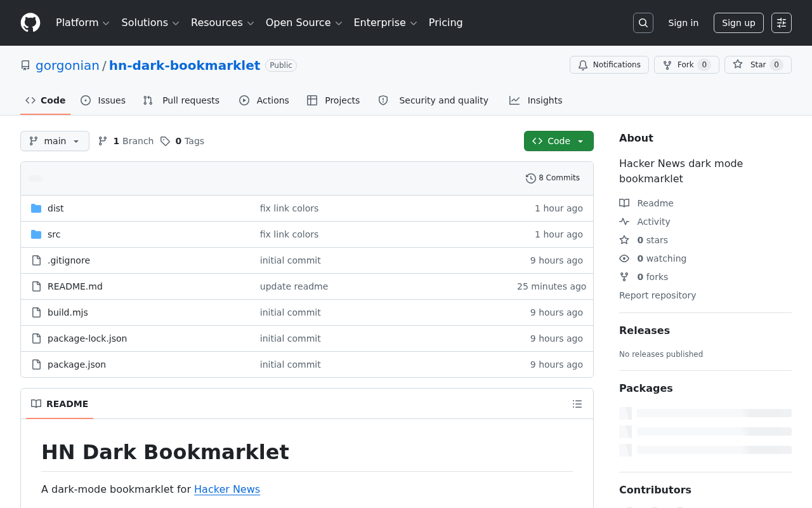Switch to the Code tab

pyautogui.click(x=46, y=100)
